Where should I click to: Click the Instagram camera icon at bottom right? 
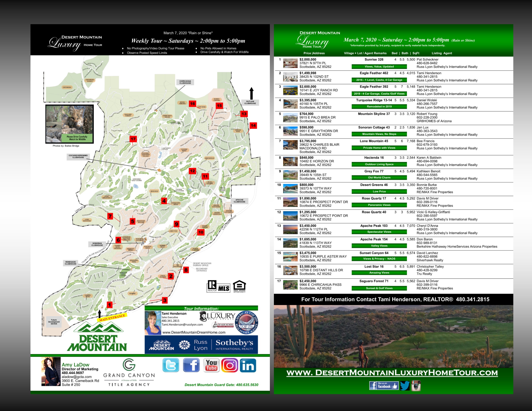tap(416, 386)
